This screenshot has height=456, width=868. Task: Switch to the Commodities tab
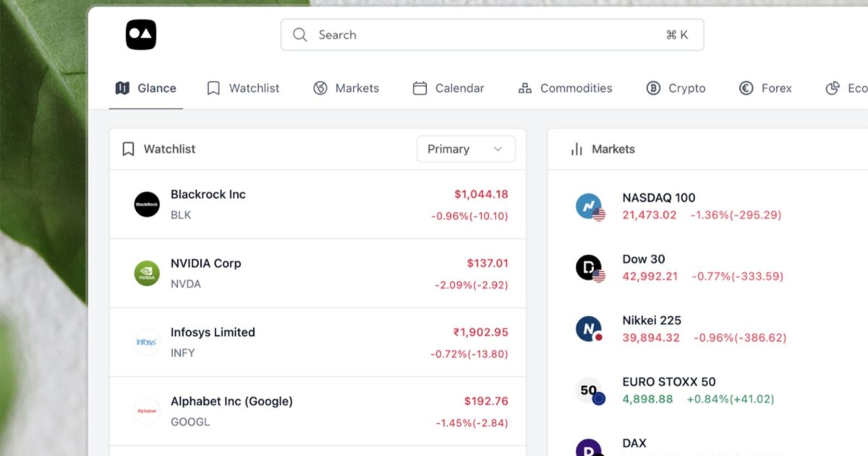pos(565,88)
